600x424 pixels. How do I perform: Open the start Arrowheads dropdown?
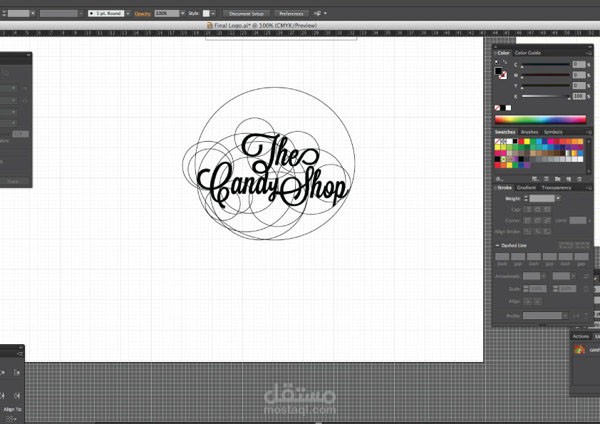[544, 276]
